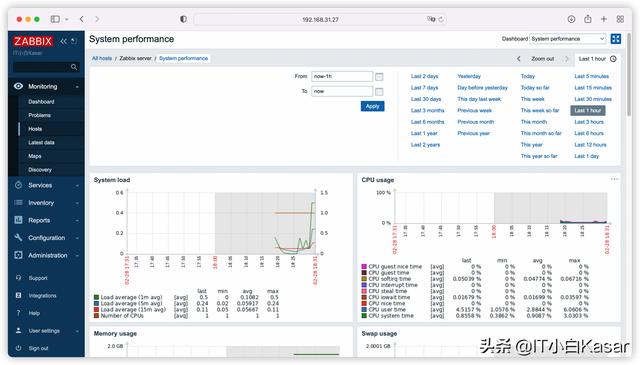Screen dimensions: 640x365
Task: Select Yesterday time range
Action: (469, 76)
